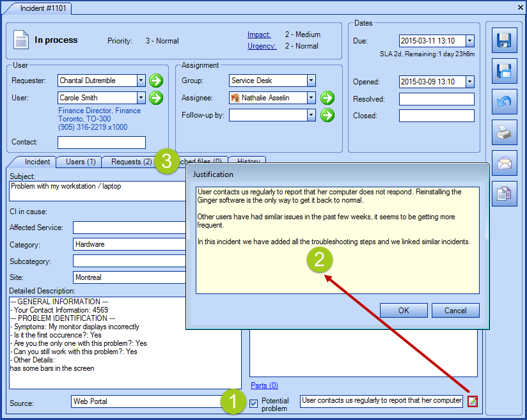This screenshot has width=527, height=420.
Task: Click green arrow next to Assignee
Action: click(327, 98)
